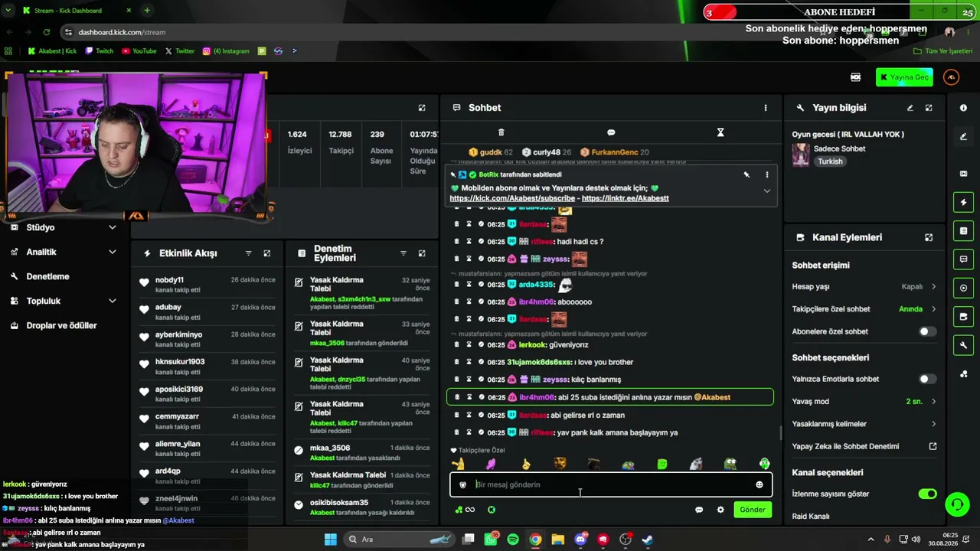This screenshot has height=551, width=980.
Task: Click the chat message icon in right sidebar
Action: (963, 259)
